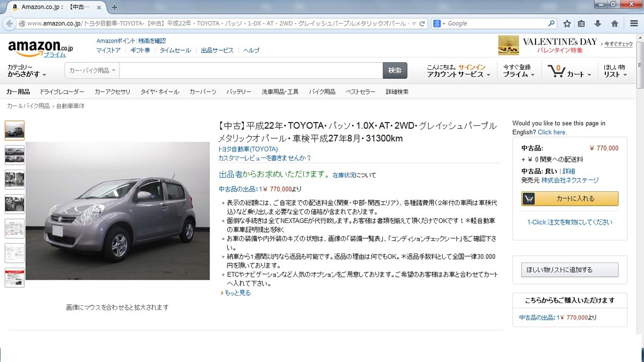
Task: Open a new tab with the plus button
Action: coord(115,7)
